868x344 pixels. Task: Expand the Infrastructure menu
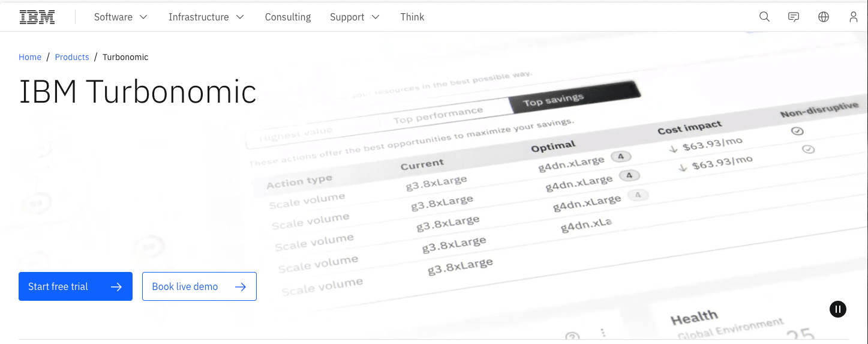pyautogui.click(x=206, y=17)
